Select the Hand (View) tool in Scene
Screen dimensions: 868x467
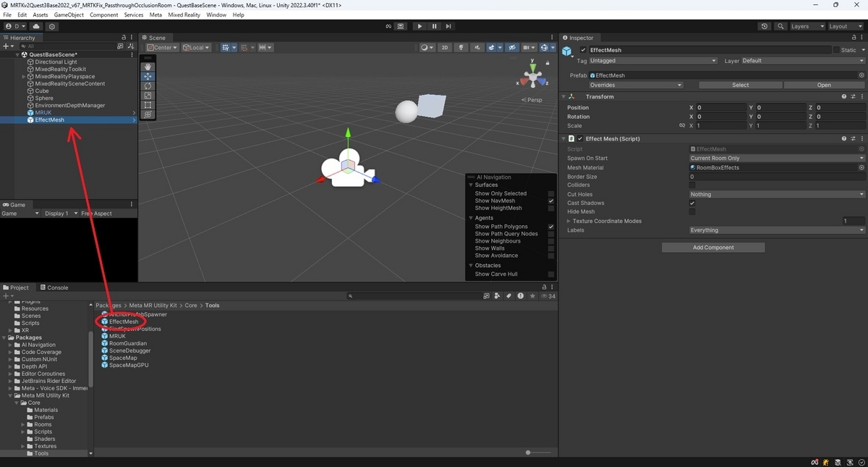[x=148, y=67]
